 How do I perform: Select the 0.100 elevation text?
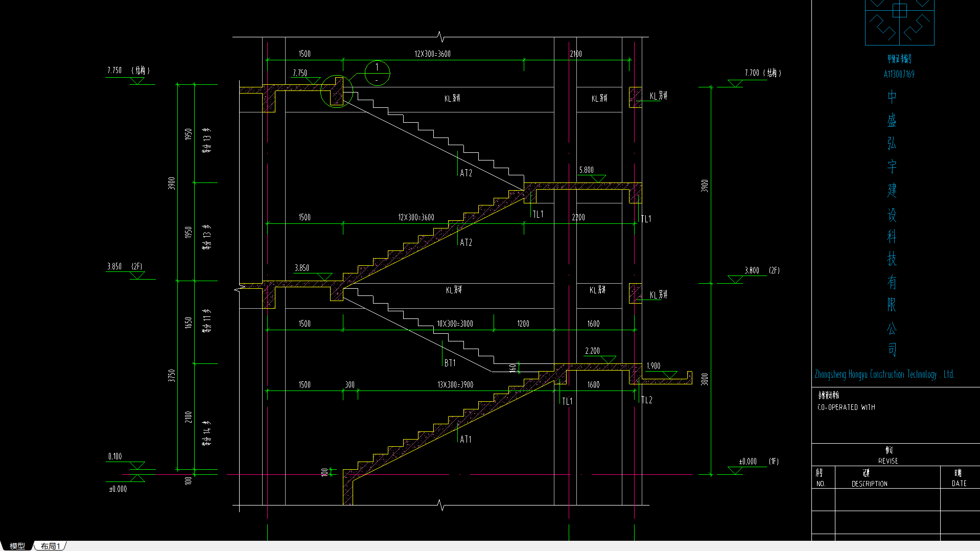click(115, 456)
